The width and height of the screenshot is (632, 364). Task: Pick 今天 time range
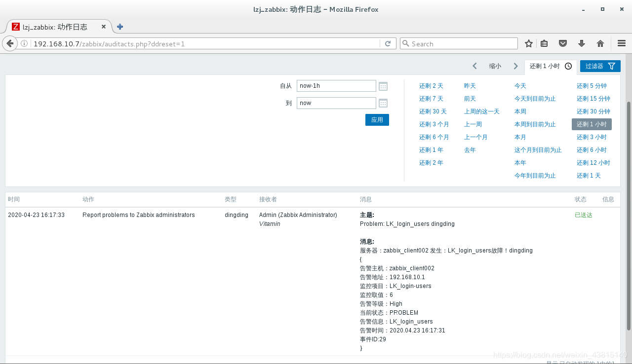point(520,86)
